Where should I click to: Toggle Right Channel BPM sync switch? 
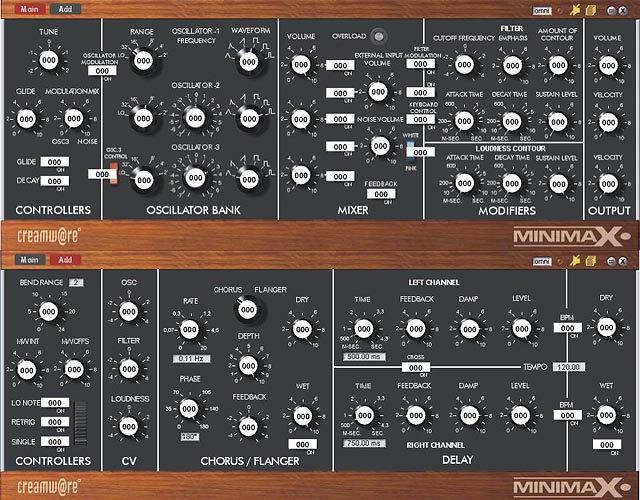(x=567, y=415)
